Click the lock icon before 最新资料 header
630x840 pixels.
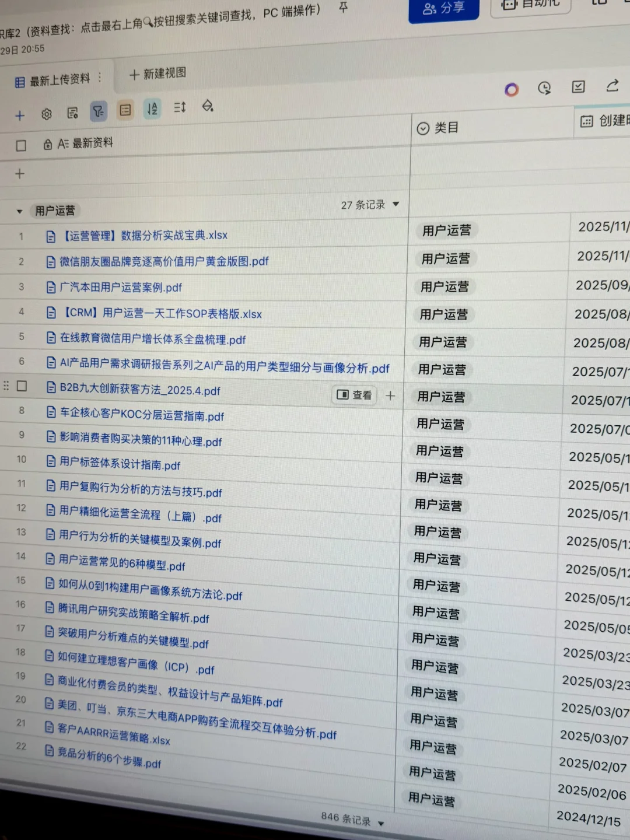point(48,145)
